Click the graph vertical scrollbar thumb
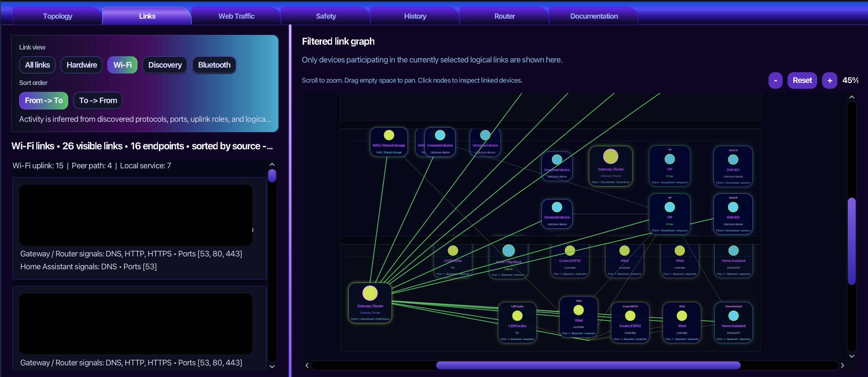This screenshot has height=377, width=868. point(852,241)
